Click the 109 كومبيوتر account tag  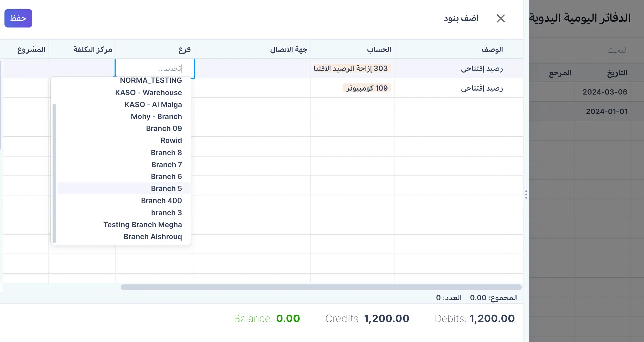367,88
